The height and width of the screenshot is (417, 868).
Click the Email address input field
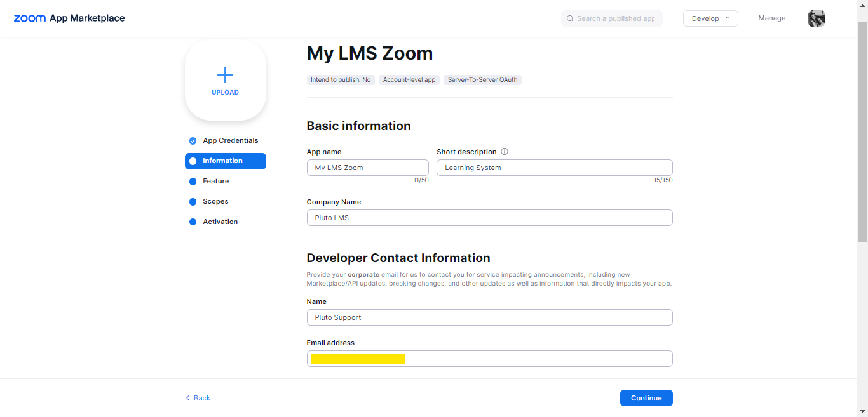[x=490, y=359]
